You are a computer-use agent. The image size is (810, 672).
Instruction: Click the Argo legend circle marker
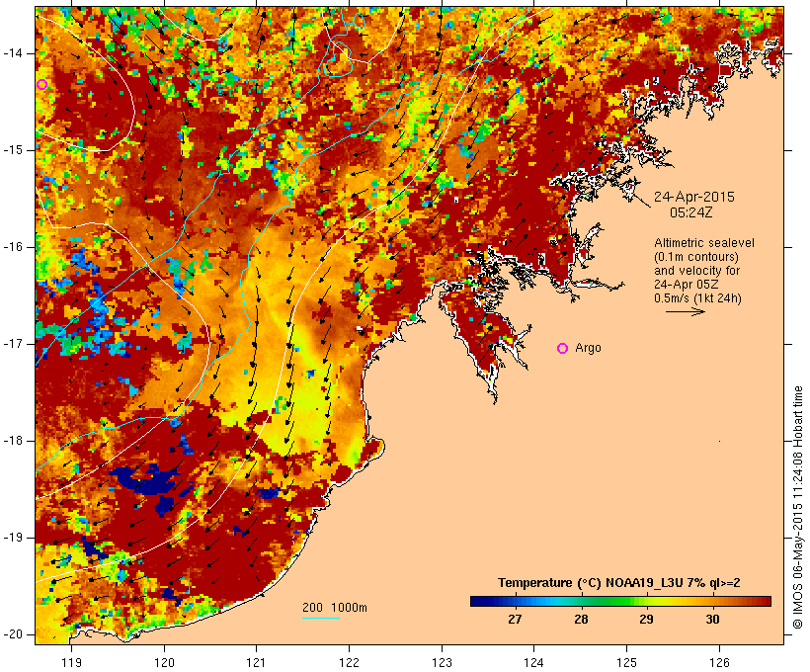pyautogui.click(x=563, y=349)
